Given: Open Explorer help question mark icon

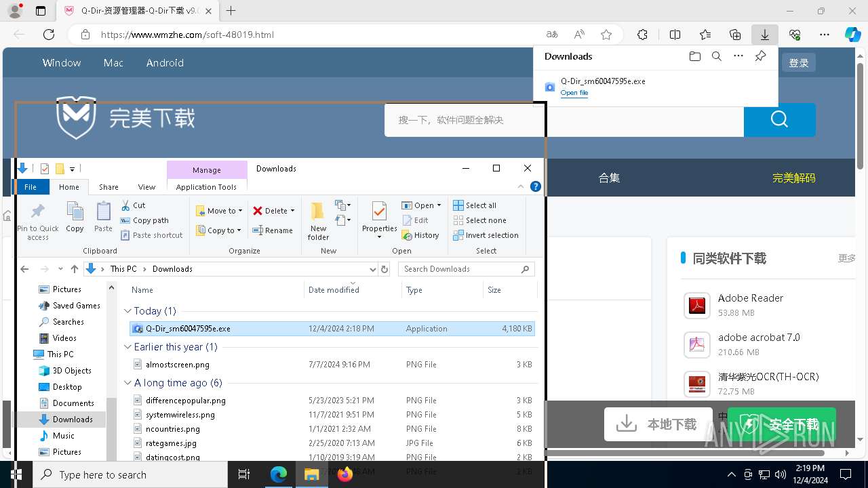Looking at the screenshot, I should (535, 187).
